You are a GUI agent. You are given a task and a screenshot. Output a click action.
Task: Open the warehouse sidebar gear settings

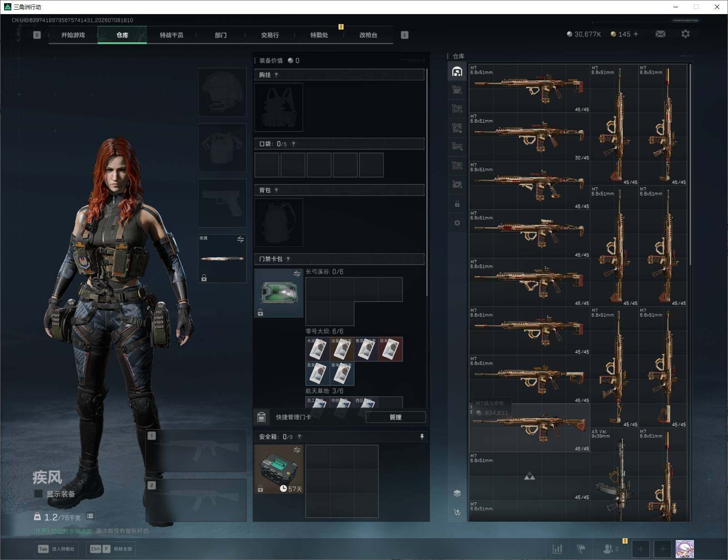pyautogui.click(x=457, y=223)
